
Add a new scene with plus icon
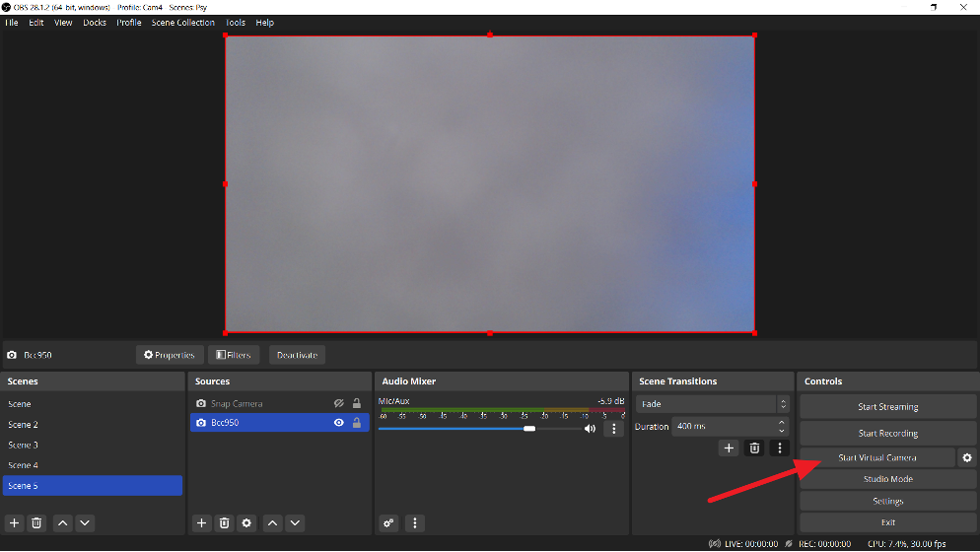coord(14,522)
